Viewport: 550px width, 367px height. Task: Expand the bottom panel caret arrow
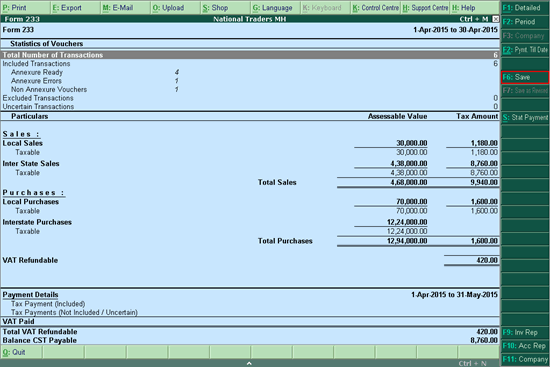(249, 363)
